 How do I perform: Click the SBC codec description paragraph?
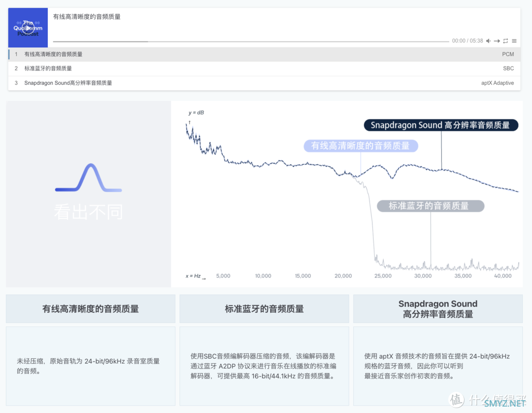[263, 366]
